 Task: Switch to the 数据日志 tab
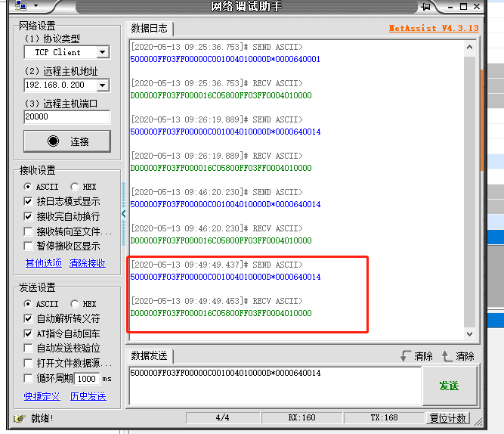tap(150, 29)
